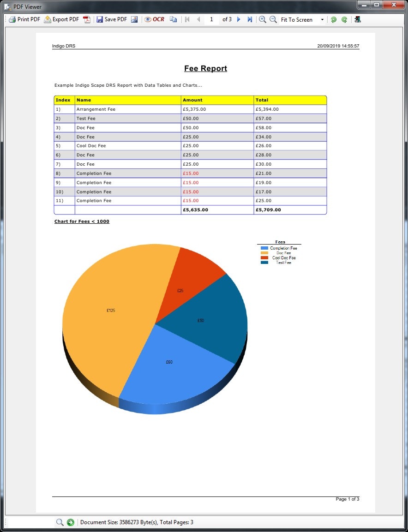Open the search magnifier in the status bar
The height and width of the screenshot is (532, 408).
(60, 522)
